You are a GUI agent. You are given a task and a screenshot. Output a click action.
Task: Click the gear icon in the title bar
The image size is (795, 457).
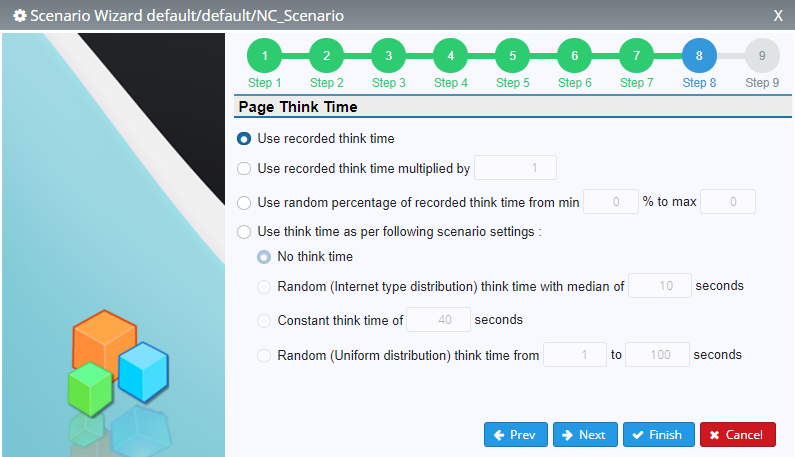19,16
